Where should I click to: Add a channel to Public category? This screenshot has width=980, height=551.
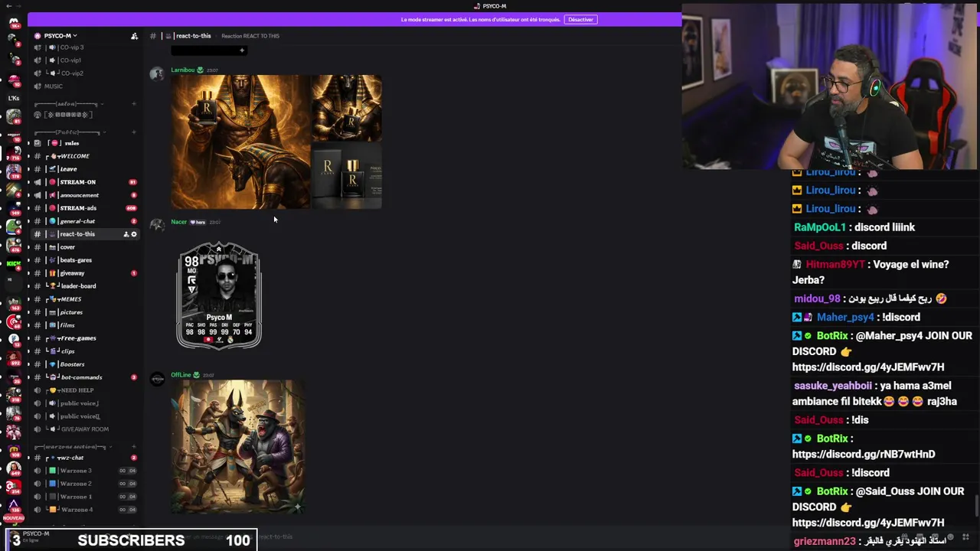coord(134,132)
